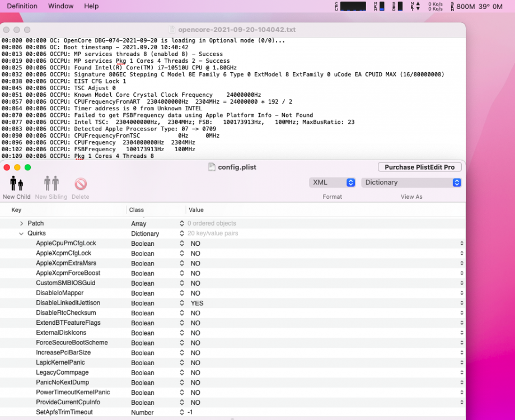The image size is (515, 420).
Task: Open the CPU monitor in menu bar
Action: (x=350, y=6)
